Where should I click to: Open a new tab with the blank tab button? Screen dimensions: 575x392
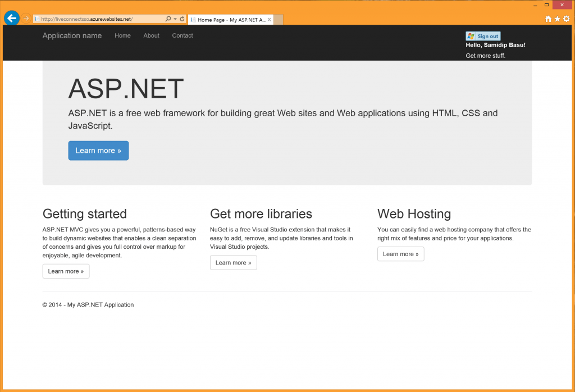(x=279, y=20)
